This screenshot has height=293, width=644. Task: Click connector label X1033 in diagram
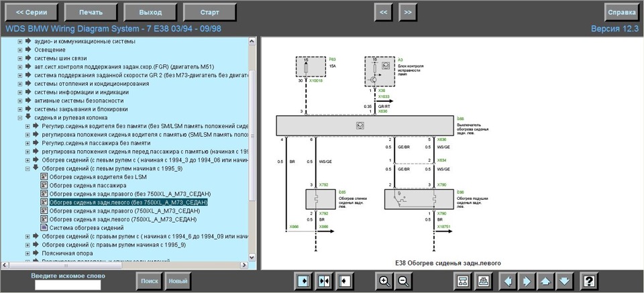(384, 97)
